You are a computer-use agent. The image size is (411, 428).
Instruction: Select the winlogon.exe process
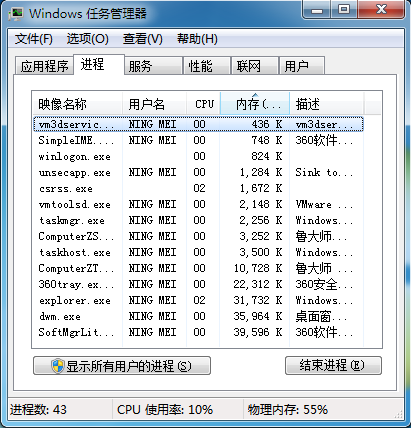click(198, 156)
